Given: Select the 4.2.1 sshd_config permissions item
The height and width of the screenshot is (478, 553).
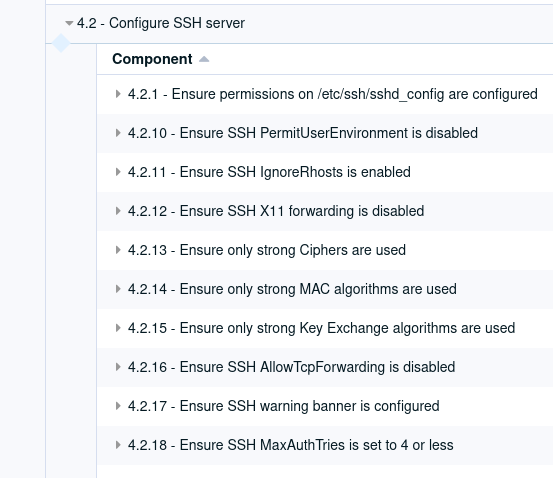Looking at the screenshot, I should click(x=333, y=94).
